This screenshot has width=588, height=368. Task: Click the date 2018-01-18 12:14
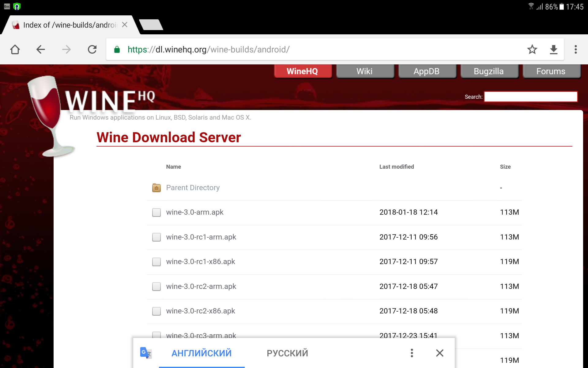409,212
